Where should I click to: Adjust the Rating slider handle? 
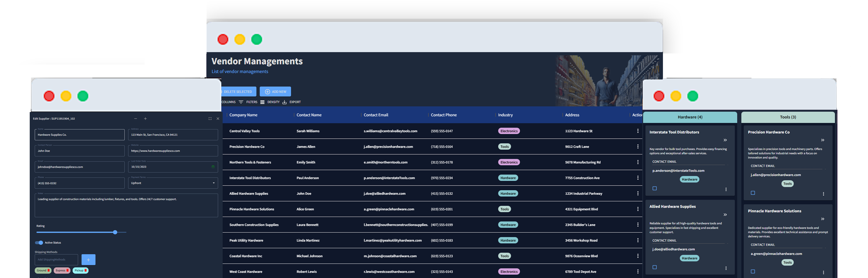115,232
